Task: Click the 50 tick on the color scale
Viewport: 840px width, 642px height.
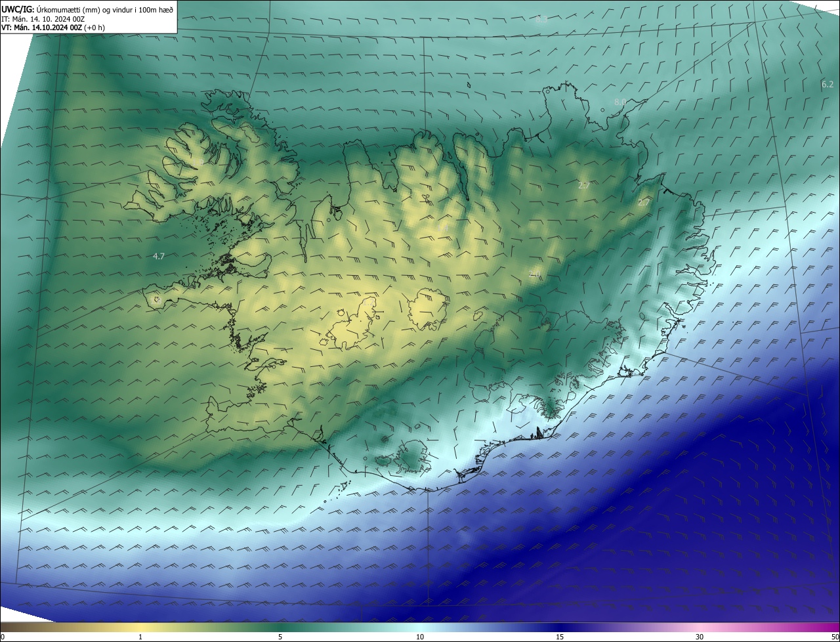Action: [x=835, y=637]
